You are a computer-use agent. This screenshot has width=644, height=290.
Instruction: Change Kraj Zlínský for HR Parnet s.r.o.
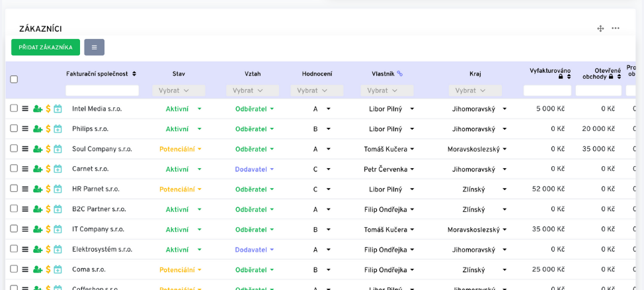[483, 189]
